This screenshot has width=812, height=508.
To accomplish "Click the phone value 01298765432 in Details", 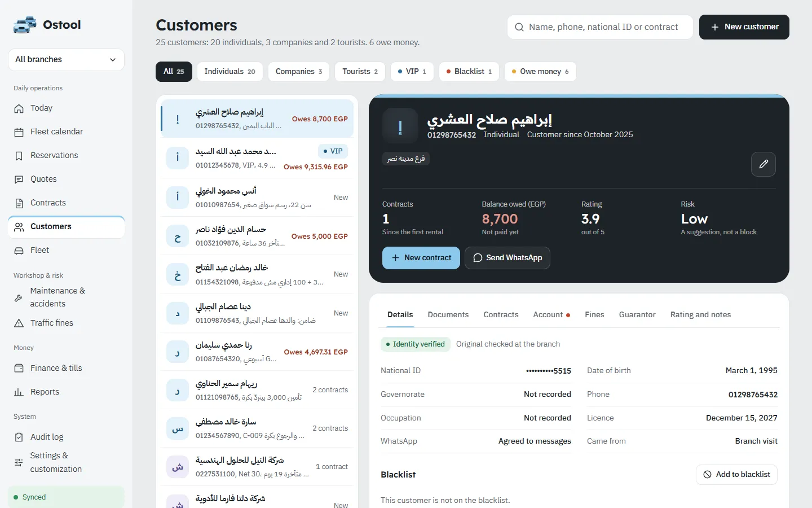I will 753,395.
